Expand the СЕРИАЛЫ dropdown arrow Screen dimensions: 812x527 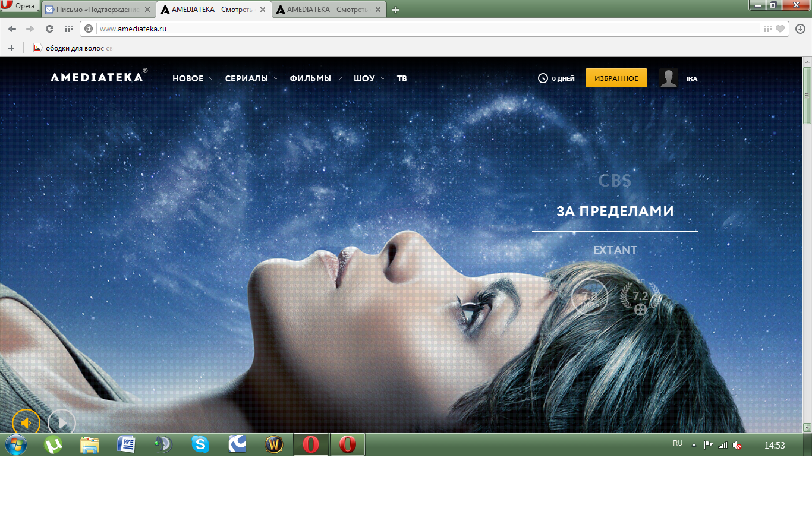(x=276, y=78)
